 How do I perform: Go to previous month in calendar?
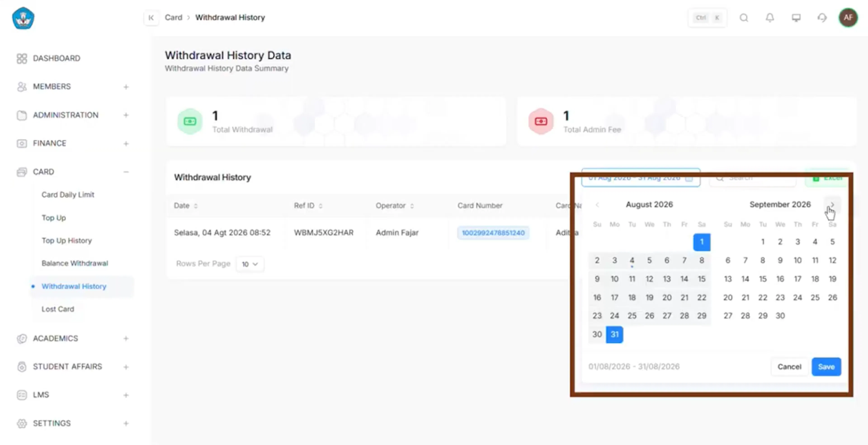coord(597,205)
